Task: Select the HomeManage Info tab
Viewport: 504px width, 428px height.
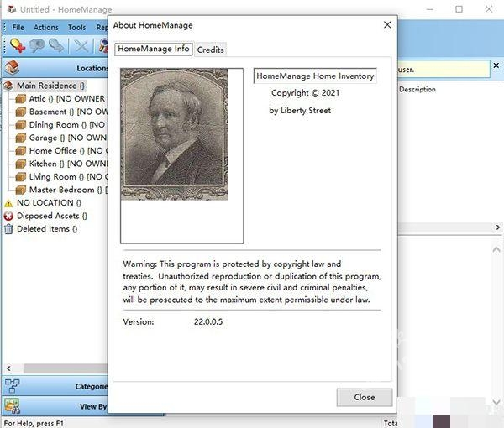Action: pyautogui.click(x=154, y=49)
